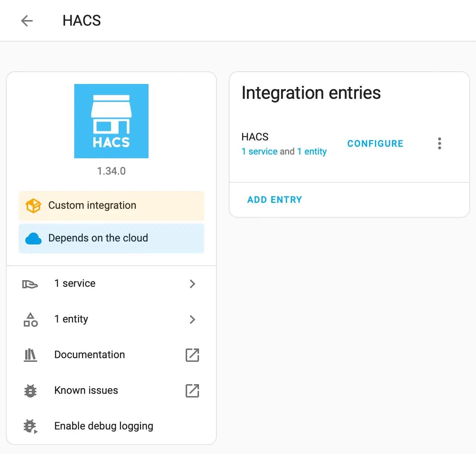
Task: Follow the '1 service' link under HACS entry
Action: point(260,152)
